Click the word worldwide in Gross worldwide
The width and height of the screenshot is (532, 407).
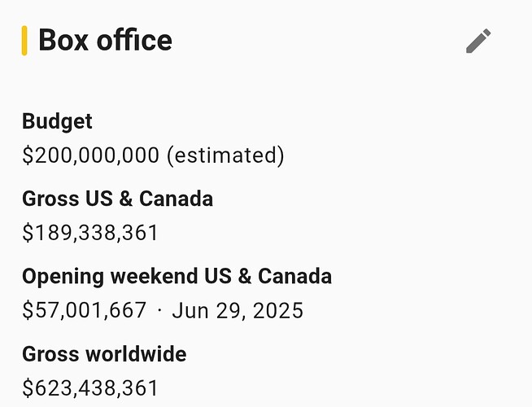pyautogui.click(x=133, y=354)
